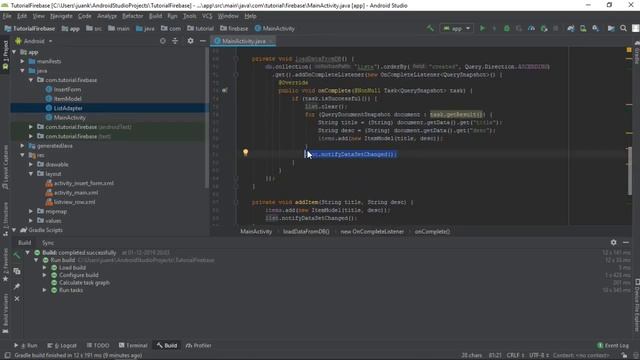Click the Build panel hammer rebuild icon
This screenshot has height=360, width=640.
(x=17, y=256)
